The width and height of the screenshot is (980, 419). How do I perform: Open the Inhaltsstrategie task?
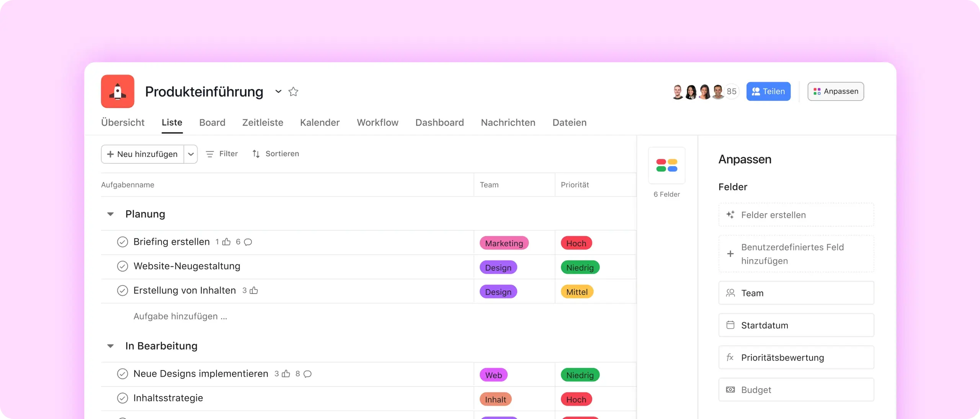tap(168, 398)
